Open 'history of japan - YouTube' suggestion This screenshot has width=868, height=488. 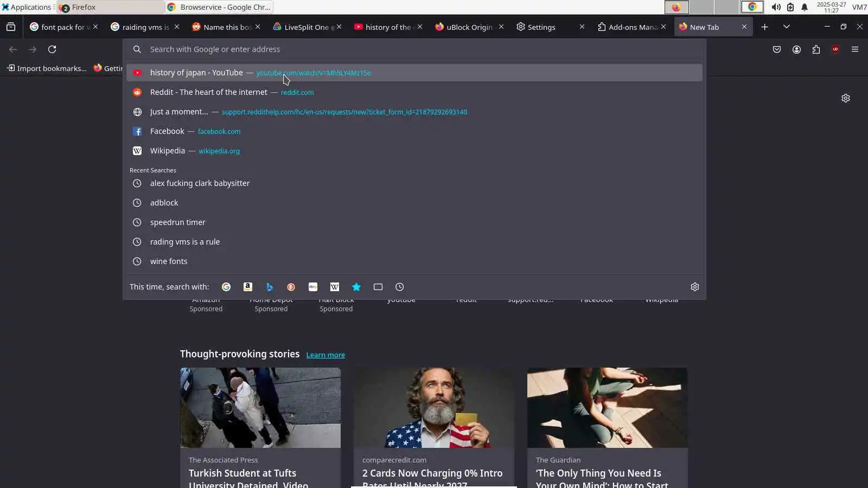(414, 73)
